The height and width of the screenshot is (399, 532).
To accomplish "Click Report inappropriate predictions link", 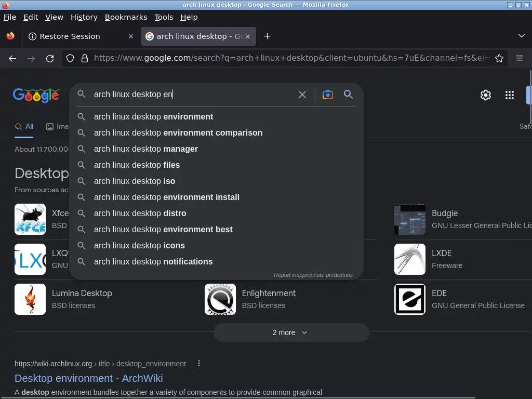I will click(313, 275).
